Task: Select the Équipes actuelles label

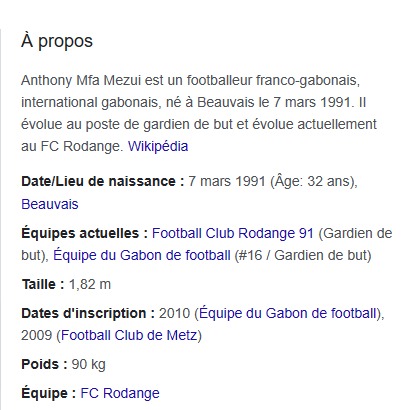Action: (x=85, y=233)
